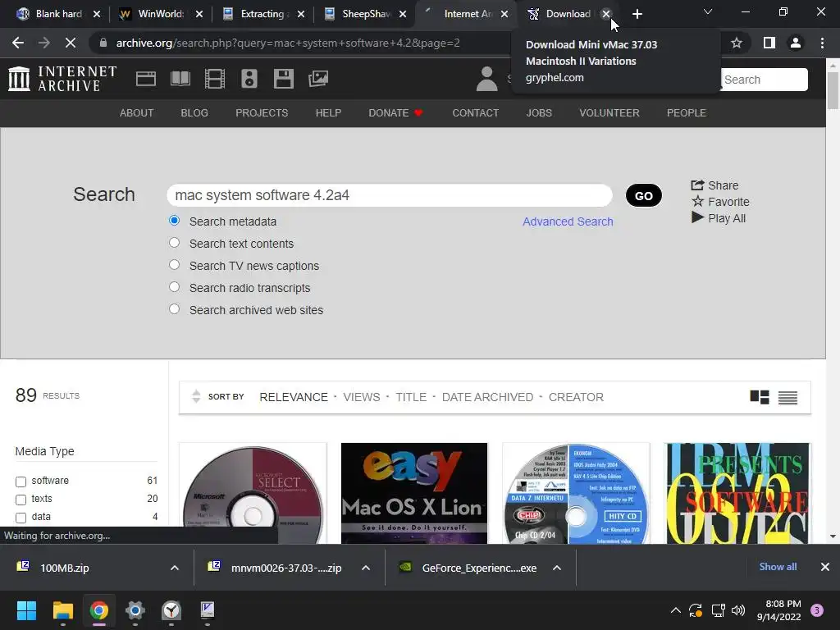Open the Microsoft Select disc thumbnail

tap(253, 493)
